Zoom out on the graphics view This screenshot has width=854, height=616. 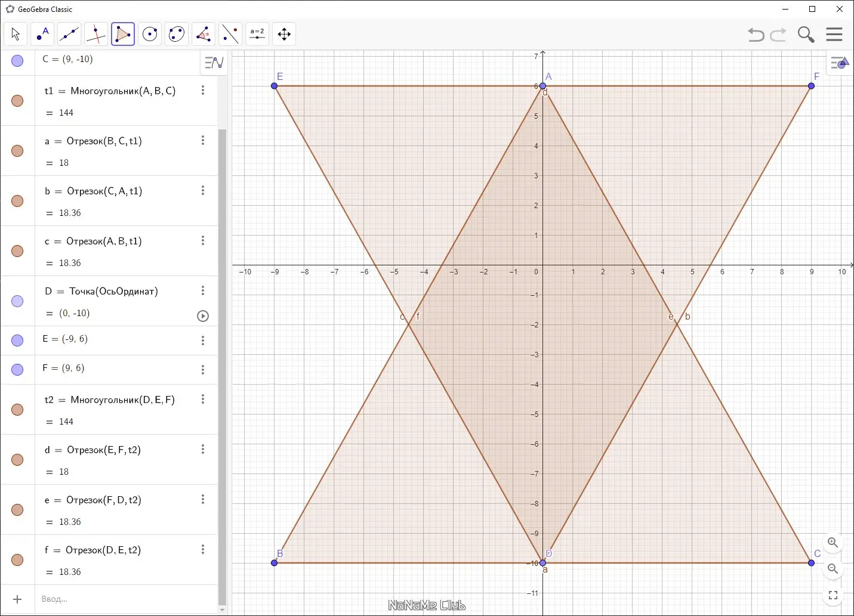[833, 569]
